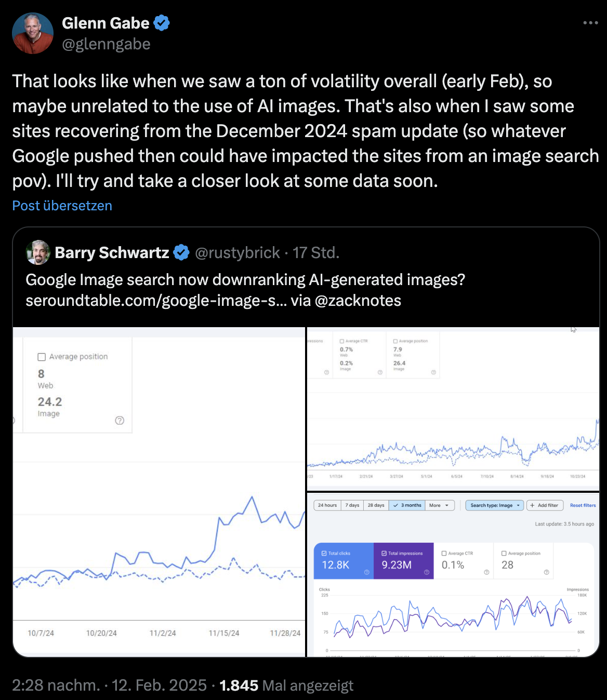Click the plus icon inside Add filter
The height and width of the screenshot is (700, 607).
pyautogui.click(x=532, y=505)
